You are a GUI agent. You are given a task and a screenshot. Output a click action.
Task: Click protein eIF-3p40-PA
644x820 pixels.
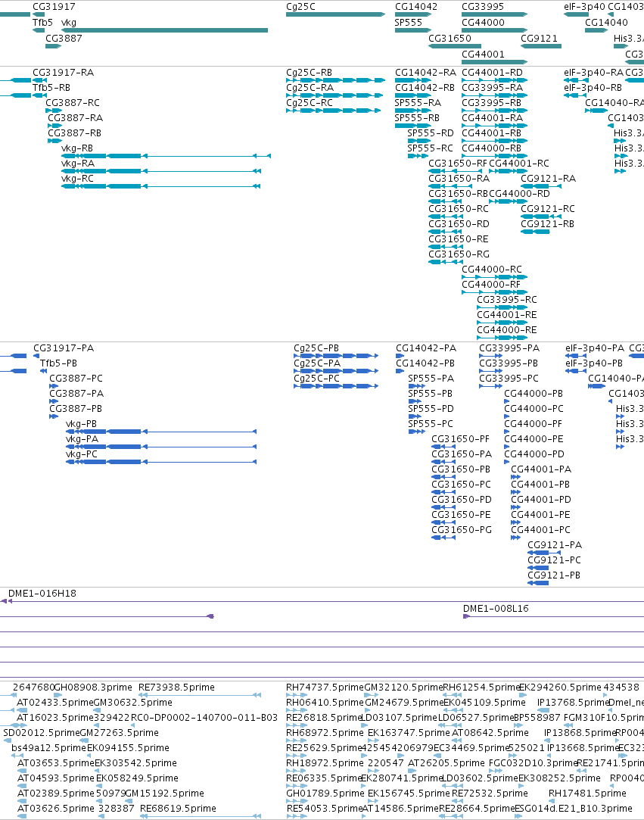point(595,348)
